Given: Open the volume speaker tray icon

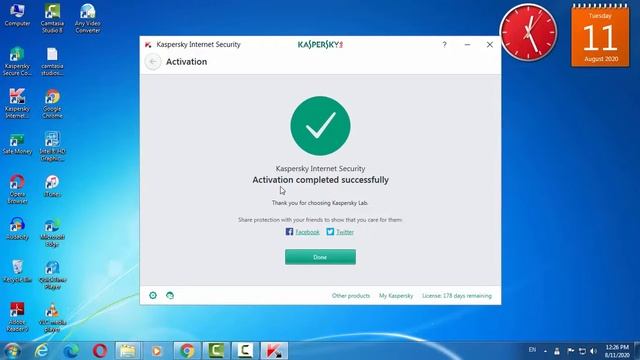Looking at the screenshot, I should [594, 351].
